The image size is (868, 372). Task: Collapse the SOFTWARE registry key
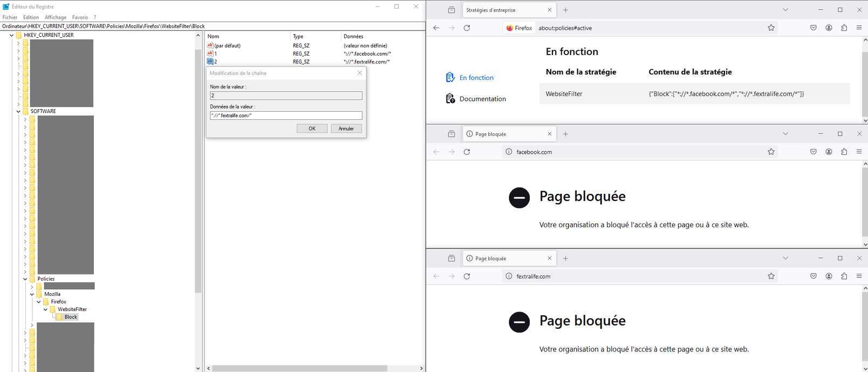coord(18,111)
